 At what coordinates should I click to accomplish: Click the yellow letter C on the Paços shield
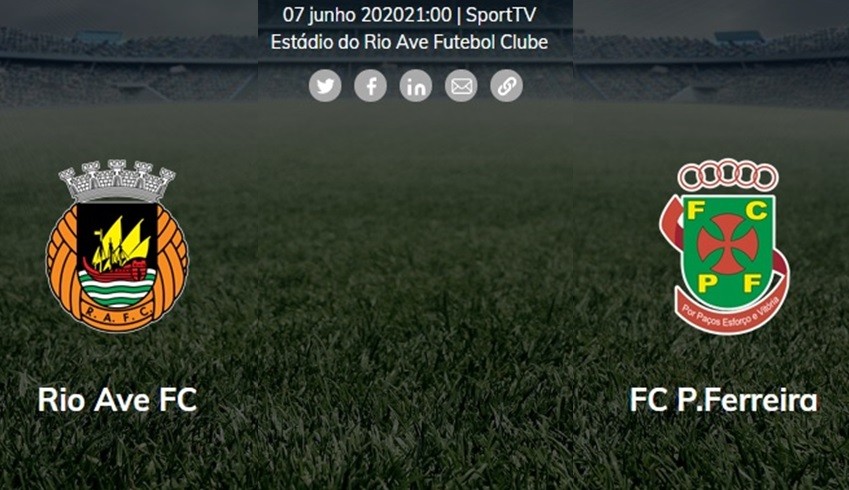(758, 210)
